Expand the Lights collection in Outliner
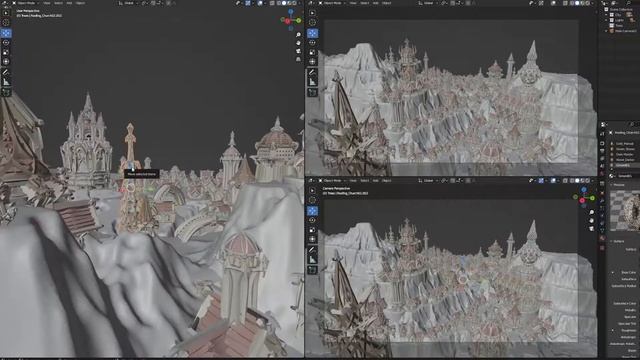640x360 pixels. point(607,20)
